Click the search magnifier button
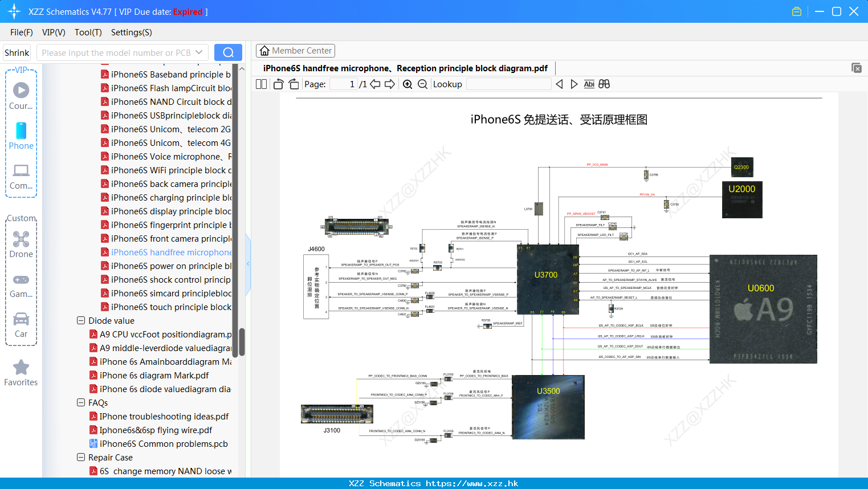Screen dimensions: 868x489 [228, 52]
